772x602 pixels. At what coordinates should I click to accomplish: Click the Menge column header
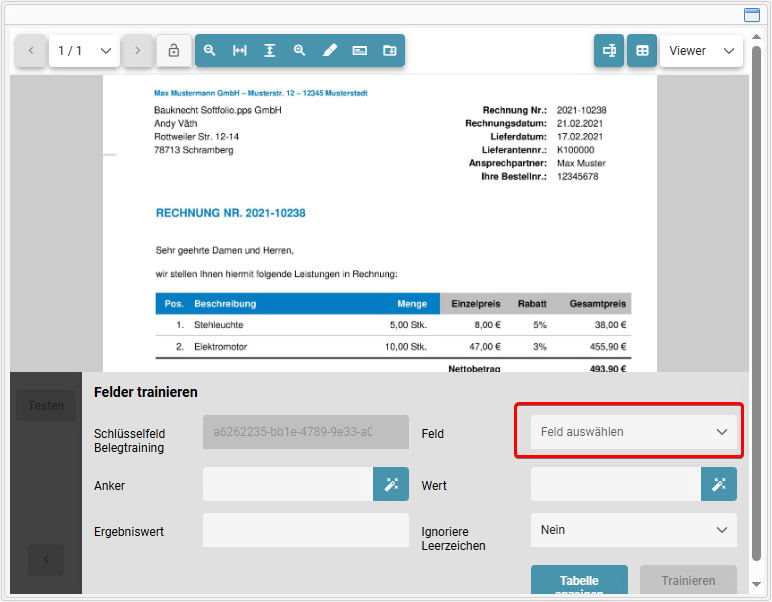412,304
